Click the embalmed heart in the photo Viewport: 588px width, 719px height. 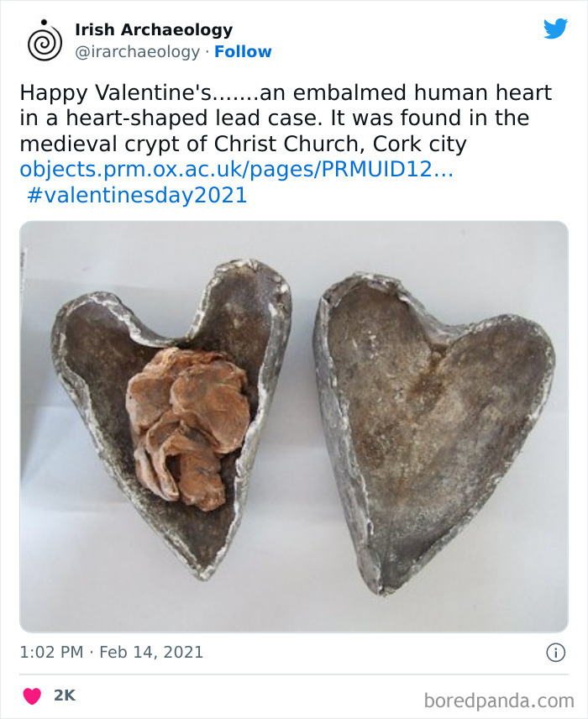tap(189, 422)
